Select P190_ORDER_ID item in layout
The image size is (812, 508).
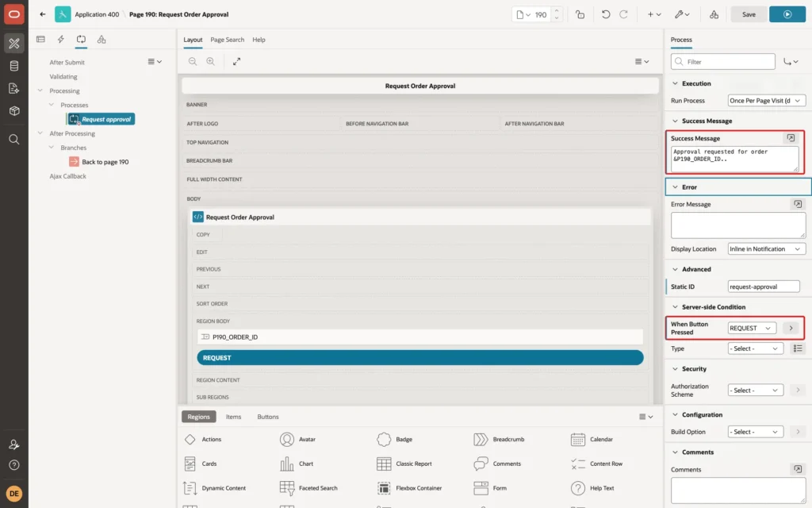[x=420, y=337]
